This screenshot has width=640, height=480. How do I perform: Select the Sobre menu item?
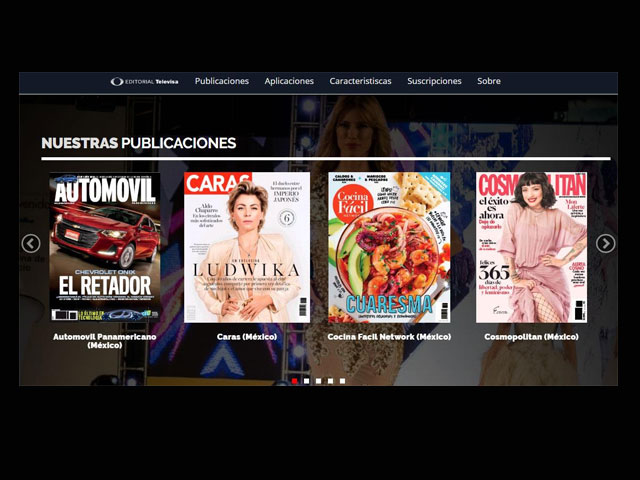(489, 81)
